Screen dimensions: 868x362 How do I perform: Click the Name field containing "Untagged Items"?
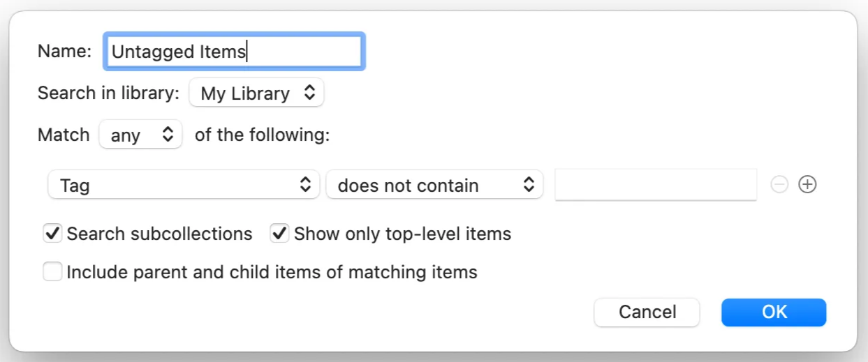pyautogui.click(x=233, y=52)
